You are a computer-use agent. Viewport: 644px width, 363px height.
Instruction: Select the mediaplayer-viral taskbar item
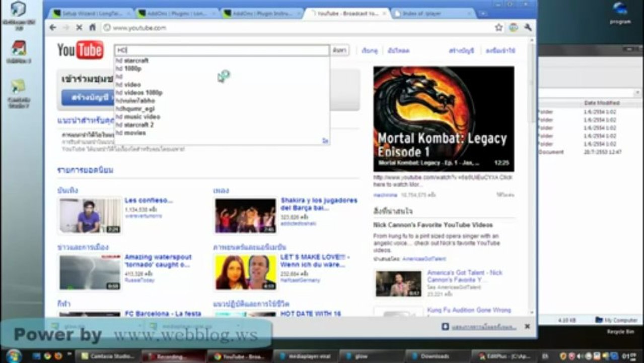point(305,356)
